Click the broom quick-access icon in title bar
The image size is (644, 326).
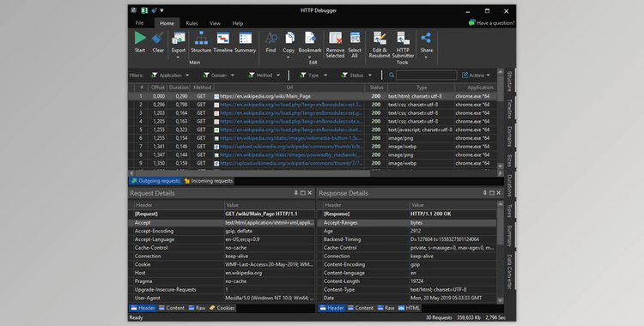(154, 10)
